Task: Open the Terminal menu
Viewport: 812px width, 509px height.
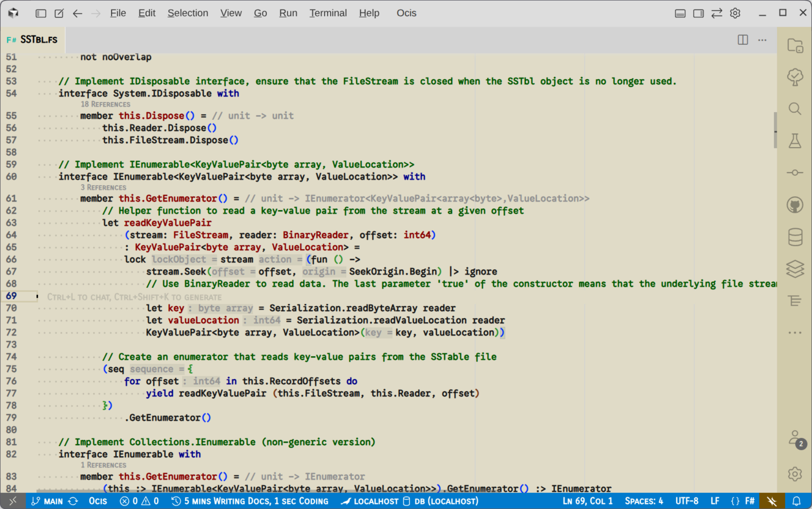Action: pos(328,13)
